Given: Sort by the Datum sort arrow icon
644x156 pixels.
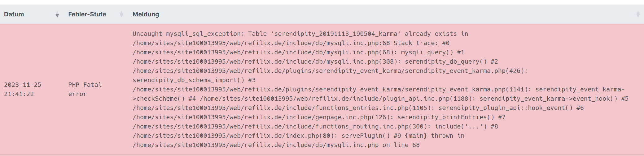Looking at the screenshot, I should [57, 15].
